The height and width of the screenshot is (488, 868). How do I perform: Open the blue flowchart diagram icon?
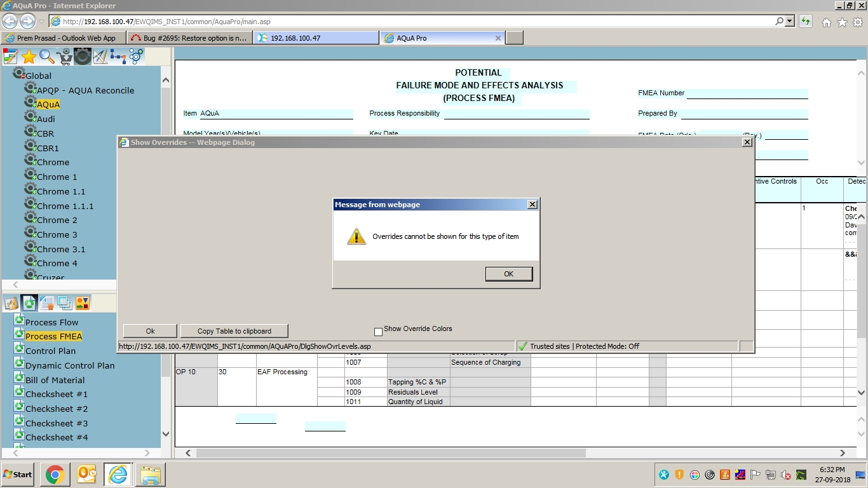[118, 57]
